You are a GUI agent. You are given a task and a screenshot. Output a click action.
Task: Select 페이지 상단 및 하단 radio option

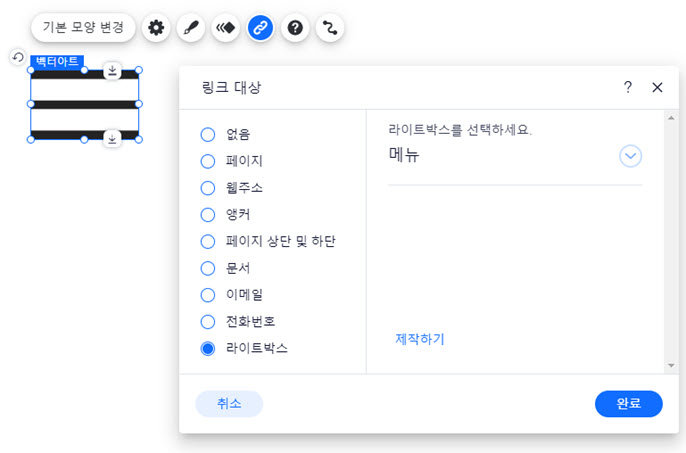(x=208, y=241)
